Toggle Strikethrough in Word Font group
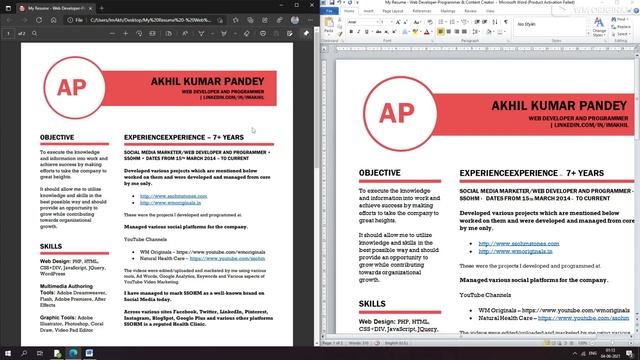The width and height of the screenshot is (640, 360). [378, 32]
